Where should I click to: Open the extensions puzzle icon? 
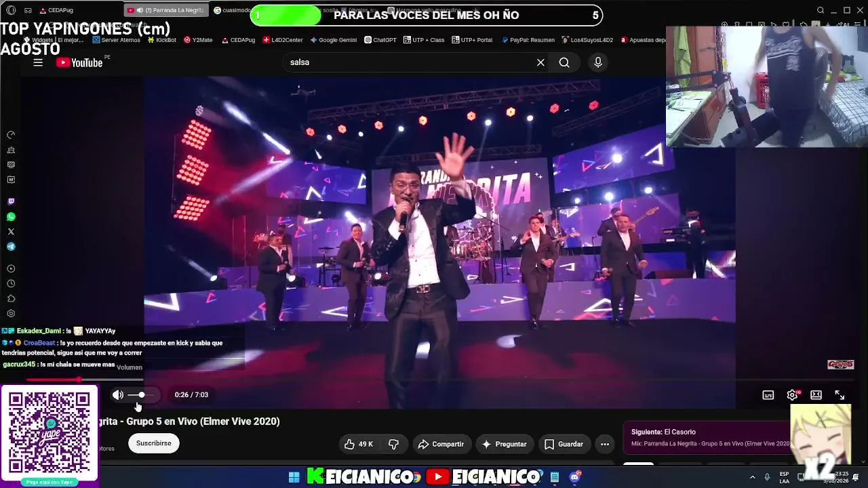pos(11,299)
